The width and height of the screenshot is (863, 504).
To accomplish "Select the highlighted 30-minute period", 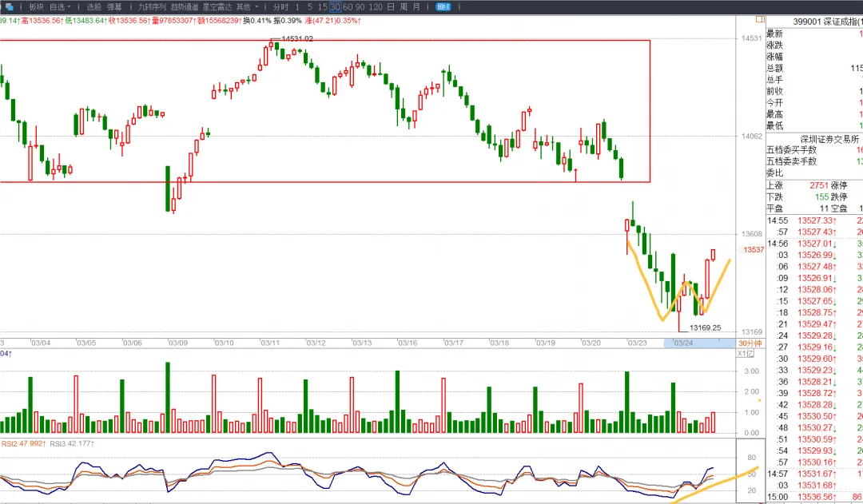I will pyautogui.click(x=335, y=6).
